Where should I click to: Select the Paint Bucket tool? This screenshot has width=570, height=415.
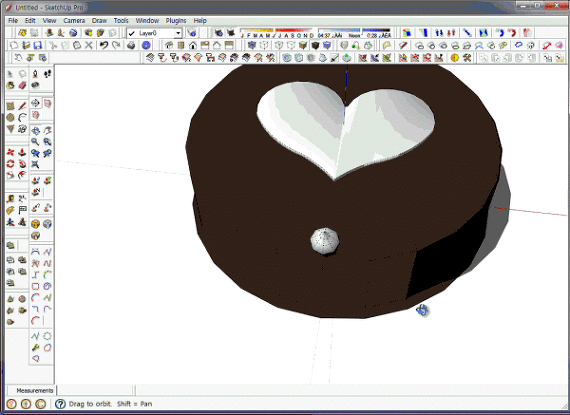(x=10, y=85)
